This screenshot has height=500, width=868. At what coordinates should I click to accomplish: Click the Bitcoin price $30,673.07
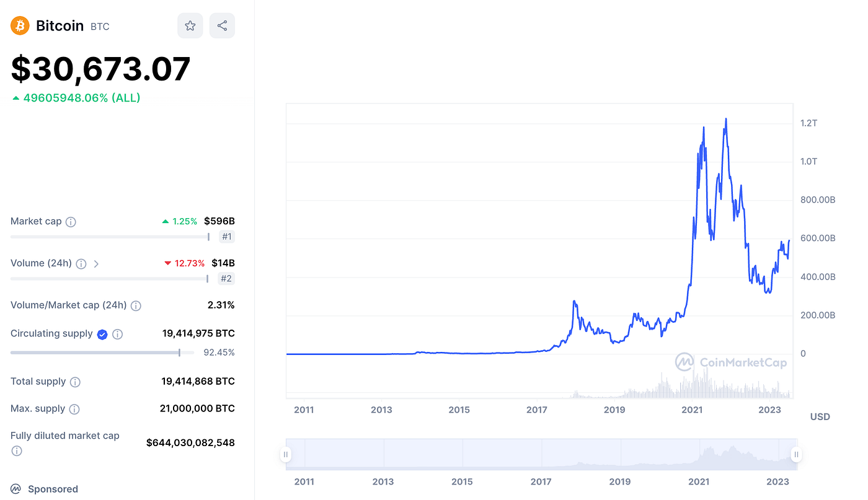click(100, 69)
